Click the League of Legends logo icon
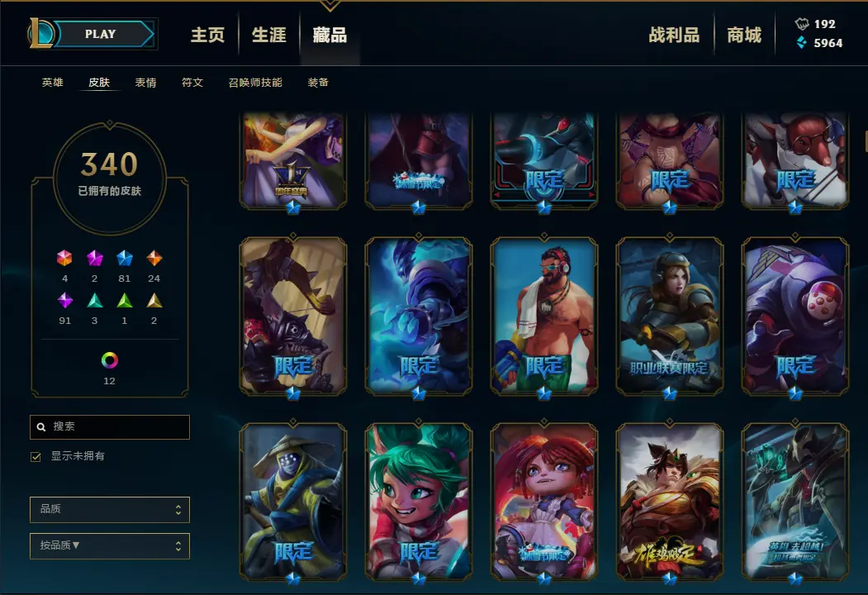The width and height of the screenshot is (868, 595). tap(41, 33)
